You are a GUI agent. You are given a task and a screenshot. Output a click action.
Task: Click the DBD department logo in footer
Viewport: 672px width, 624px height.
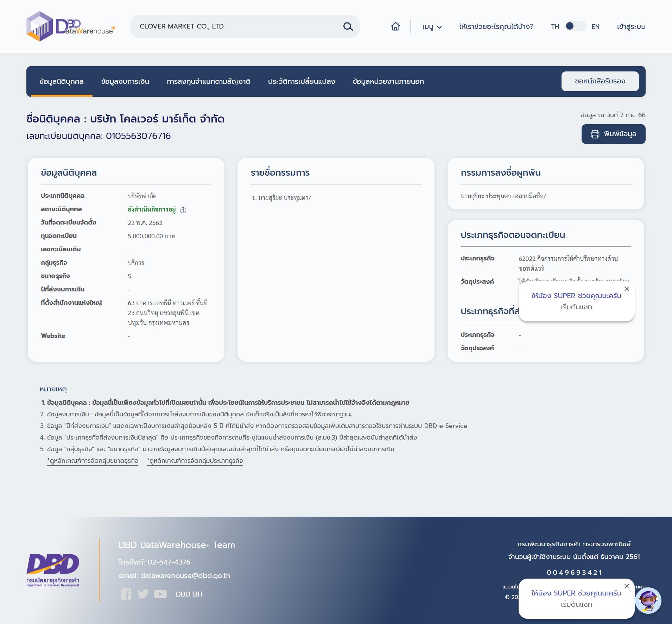click(53, 570)
